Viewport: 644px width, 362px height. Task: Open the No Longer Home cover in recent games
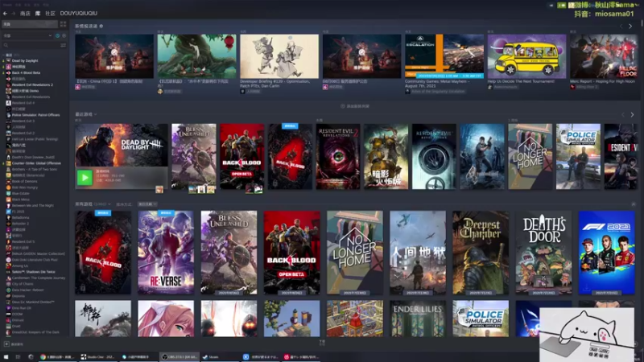pyautogui.click(x=530, y=156)
